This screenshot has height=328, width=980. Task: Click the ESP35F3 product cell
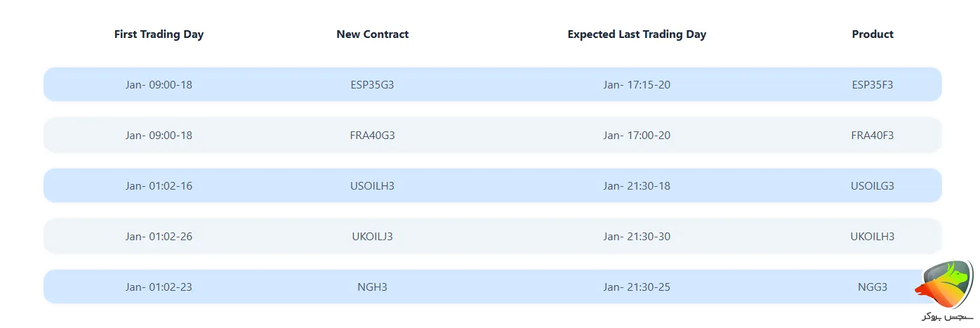coord(873,85)
